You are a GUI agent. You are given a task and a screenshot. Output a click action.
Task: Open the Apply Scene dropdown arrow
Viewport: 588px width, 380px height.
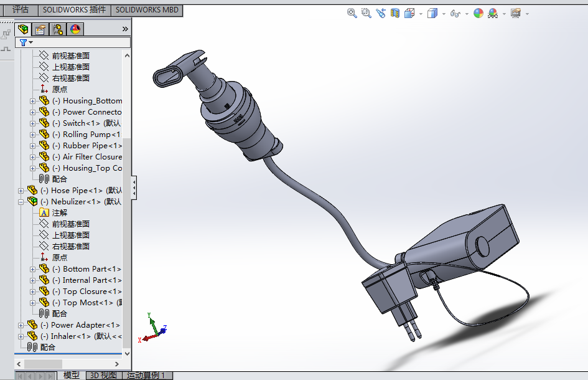coord(504,14)
